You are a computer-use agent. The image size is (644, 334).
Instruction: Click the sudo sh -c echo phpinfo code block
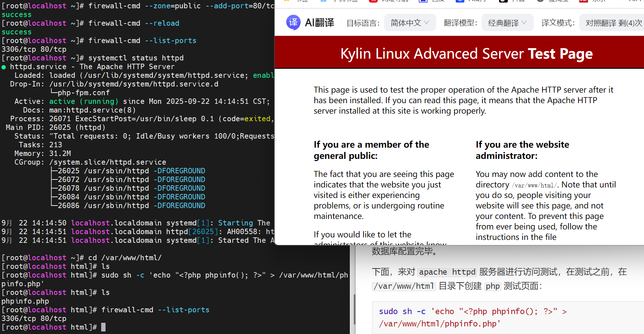(x=508, y=317)
